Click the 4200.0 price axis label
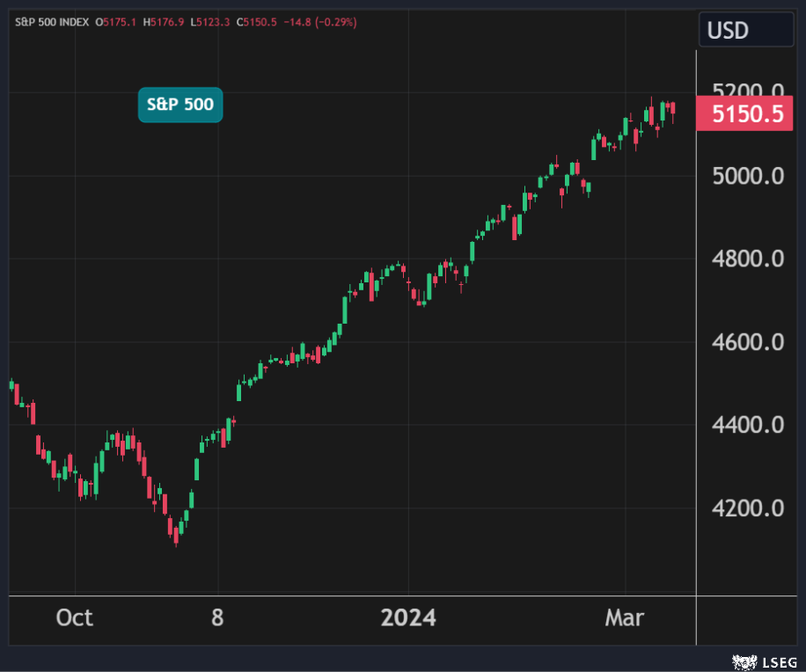The width and height of the screenshot is (806, 672). click(747, 508)
